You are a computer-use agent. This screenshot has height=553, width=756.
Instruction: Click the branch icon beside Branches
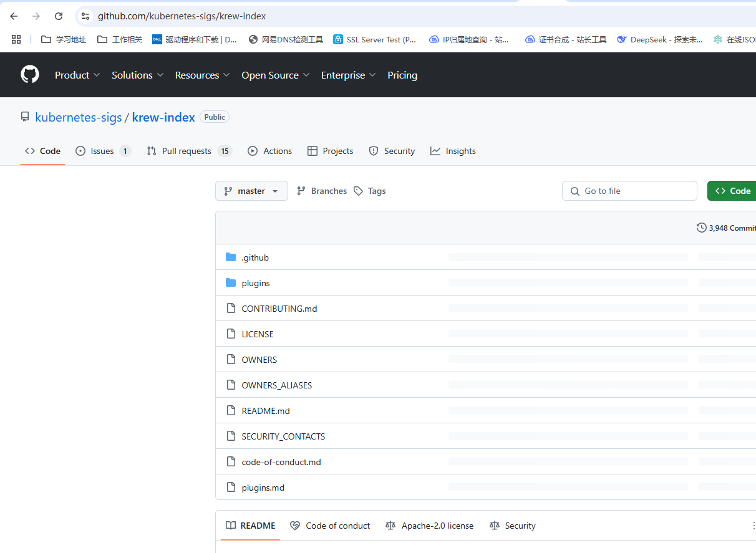[301, 191]
